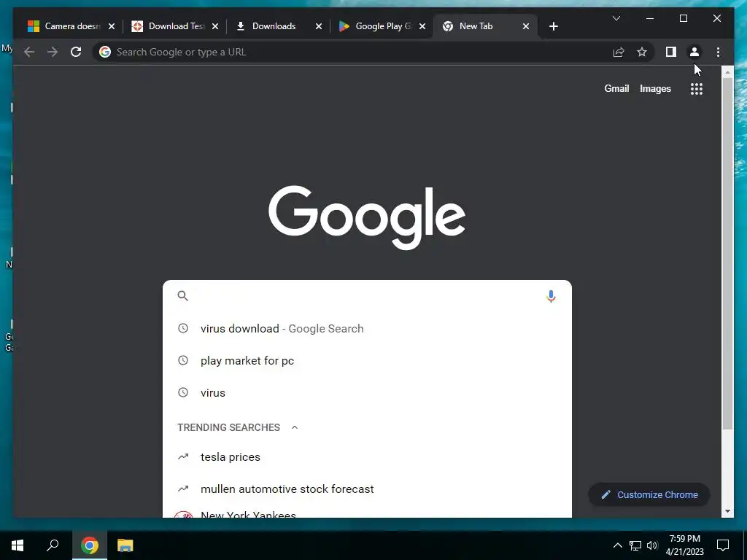747x560 pixels.
Task: Open the Chrome profile avatar menu
Action: pyautogui.click(x=694, y=52)
